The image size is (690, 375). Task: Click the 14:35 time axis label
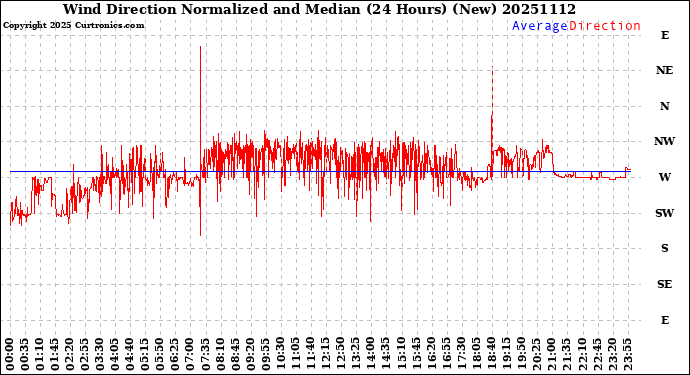(386, 354)
